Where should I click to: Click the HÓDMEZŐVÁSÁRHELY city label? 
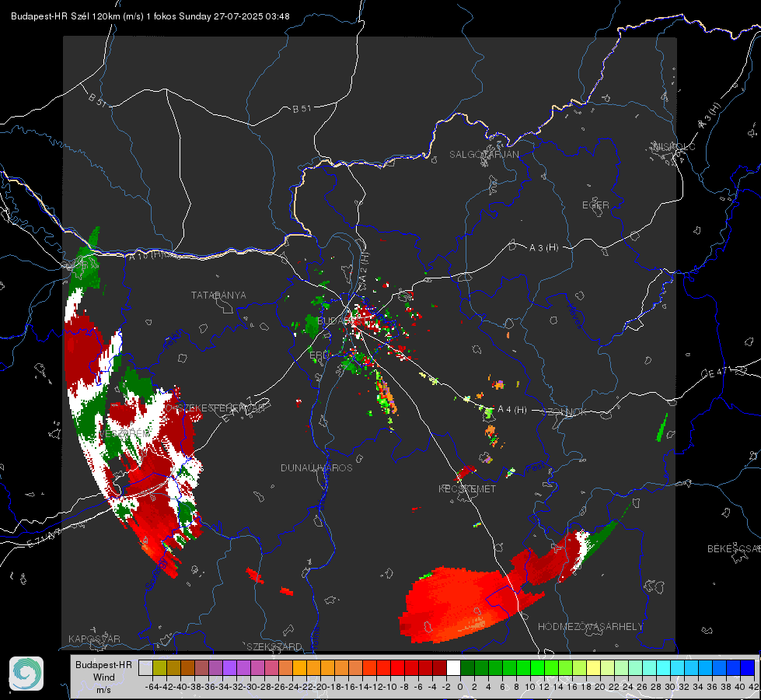(590, 627)
